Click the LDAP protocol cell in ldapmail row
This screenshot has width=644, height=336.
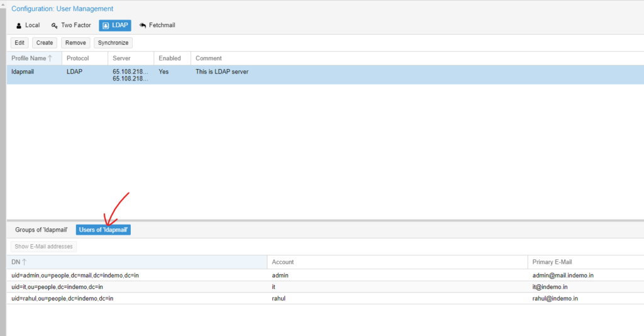point(85,75)
